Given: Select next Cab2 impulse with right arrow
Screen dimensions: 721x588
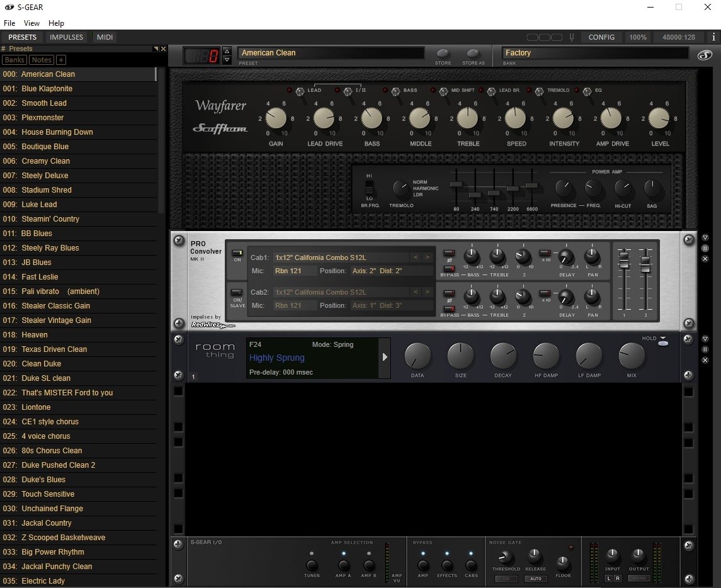Looking at the screenshot, I should point(427,292).
